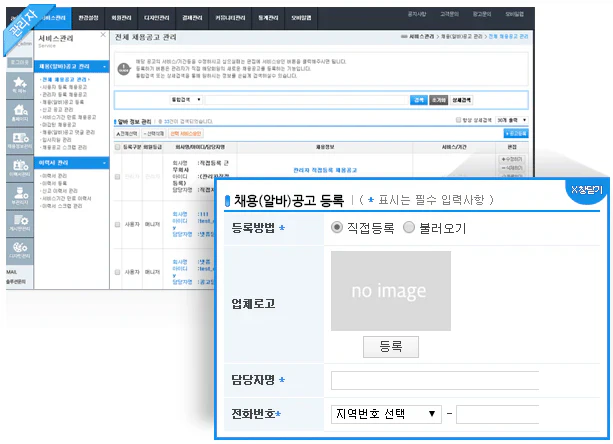Open the 통계관리 top menu tab
The height and width of the screenshot is (444, 613).
pyautogui.click(x=268, y=18)
